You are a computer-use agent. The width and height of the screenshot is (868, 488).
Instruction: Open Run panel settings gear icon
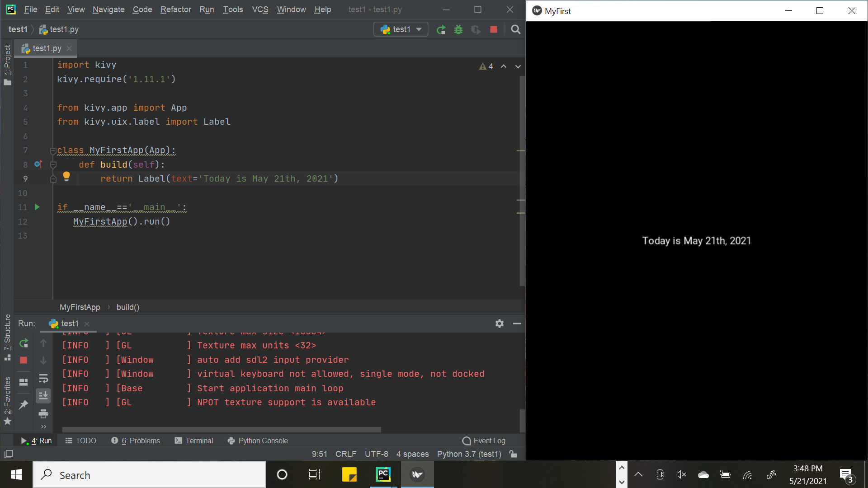coord(499,324)
